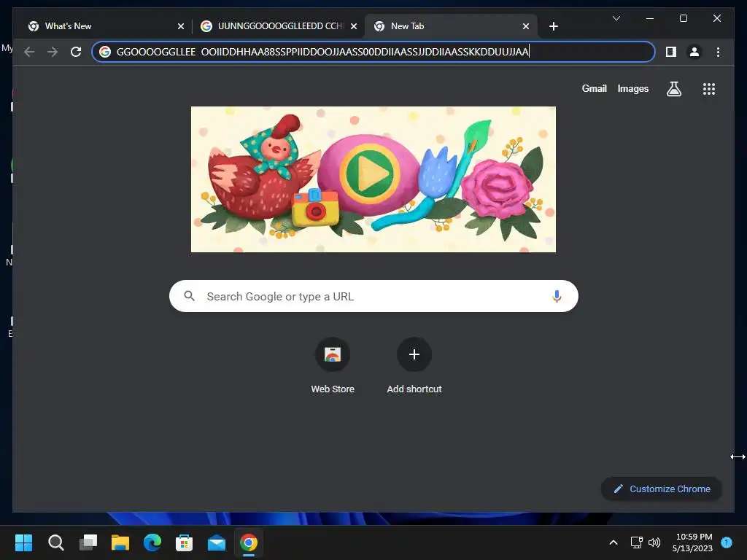Open the tab search dropdown arrow
The width and height of the screenshot is (747, 560).
[x=616, y=18]
